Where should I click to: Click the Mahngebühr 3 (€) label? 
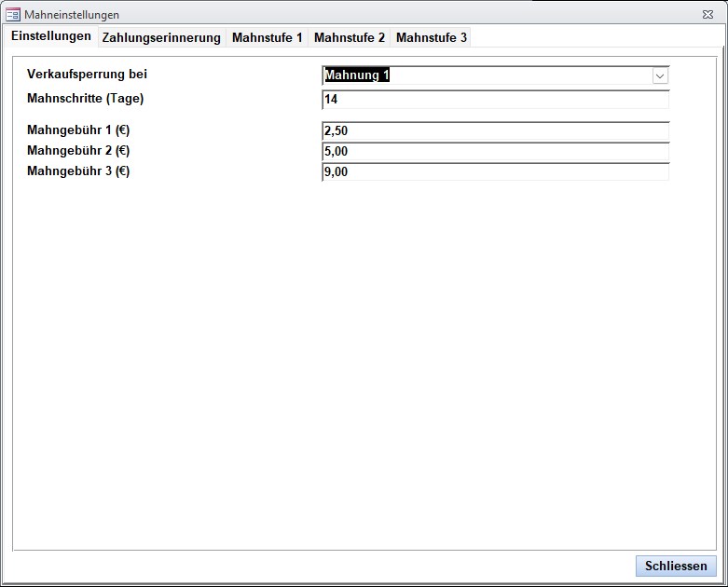tap(78, 171)
